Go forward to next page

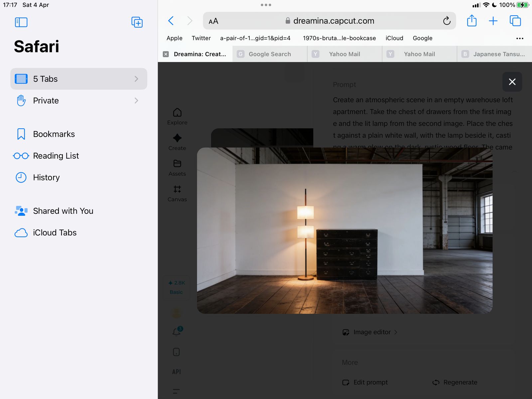[190, 21]
